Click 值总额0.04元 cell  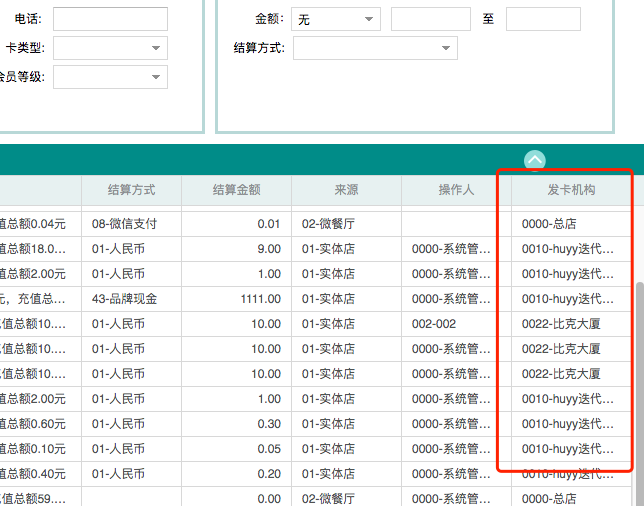tap(40, 224)
